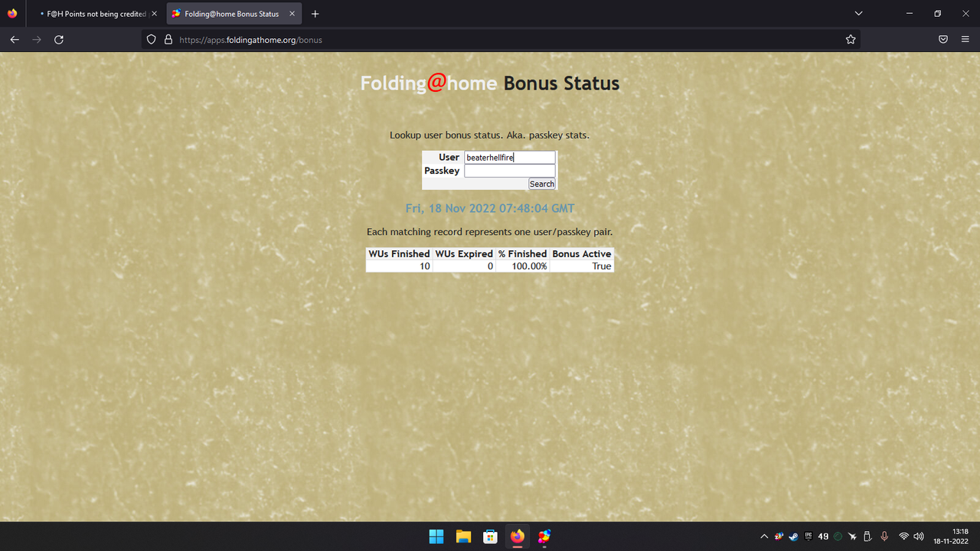Select the Folding@home Bonus Status tab
The width and height of the screenshot is (980, 551).
(234, 14)
